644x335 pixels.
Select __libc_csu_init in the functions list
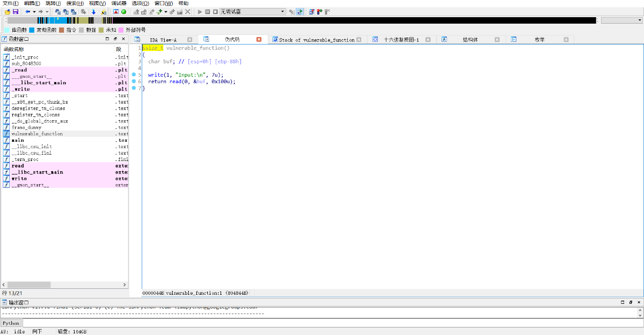(x=64, y=147)
